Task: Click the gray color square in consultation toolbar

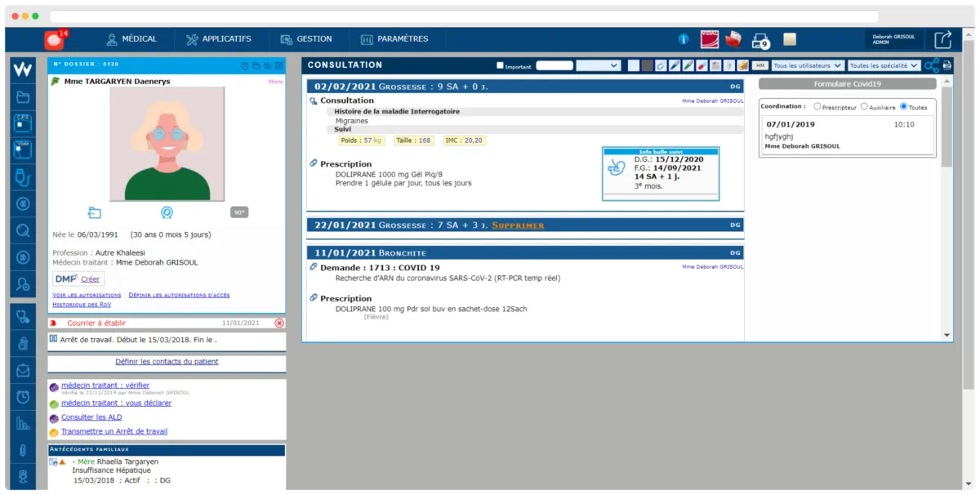Action: [x=647, y=65]
